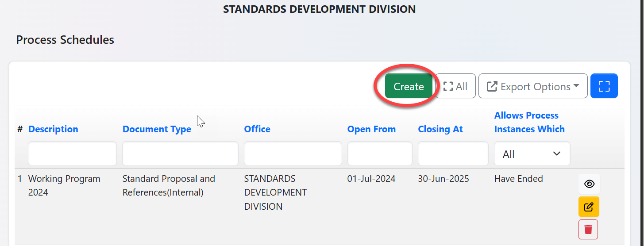View the Working Program 2024 schedule (eye icon)
This screenshot has height=246, width=644.
589,184
